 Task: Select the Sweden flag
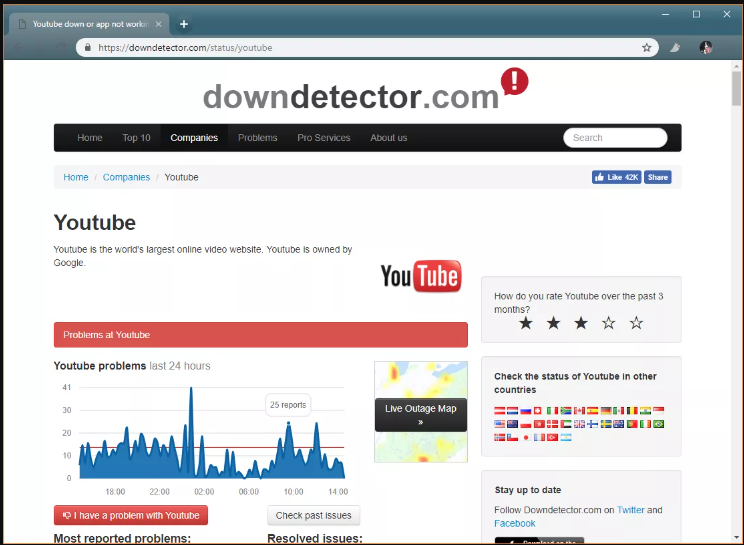coord(606,424)
